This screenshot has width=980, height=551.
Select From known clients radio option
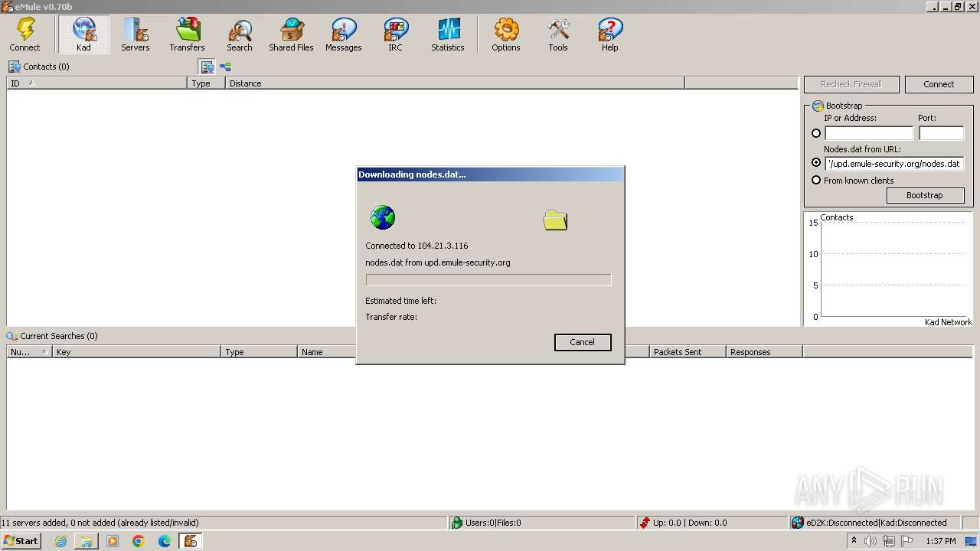[x=816, y=181]
